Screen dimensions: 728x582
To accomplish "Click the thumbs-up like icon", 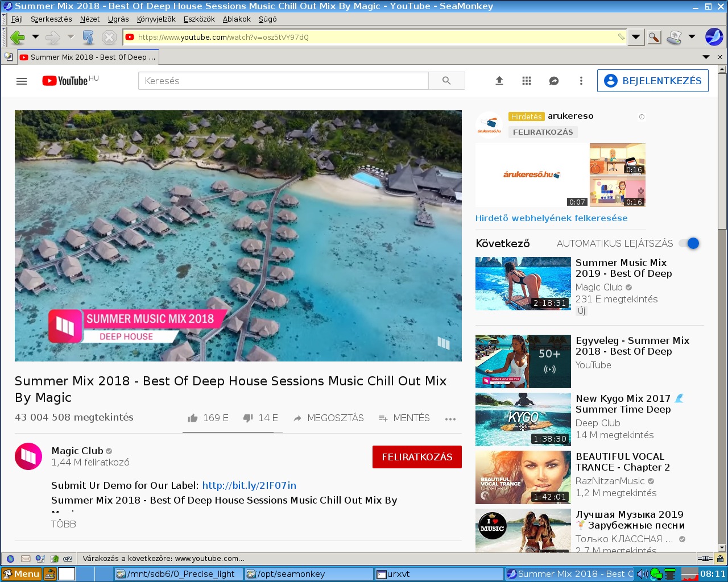I will [x=193, y=418].
